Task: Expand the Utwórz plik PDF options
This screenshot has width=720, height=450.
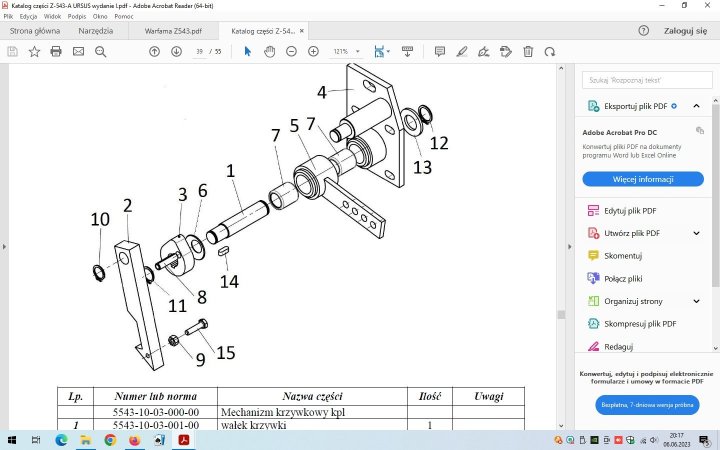Action: [x=696, y=233]
